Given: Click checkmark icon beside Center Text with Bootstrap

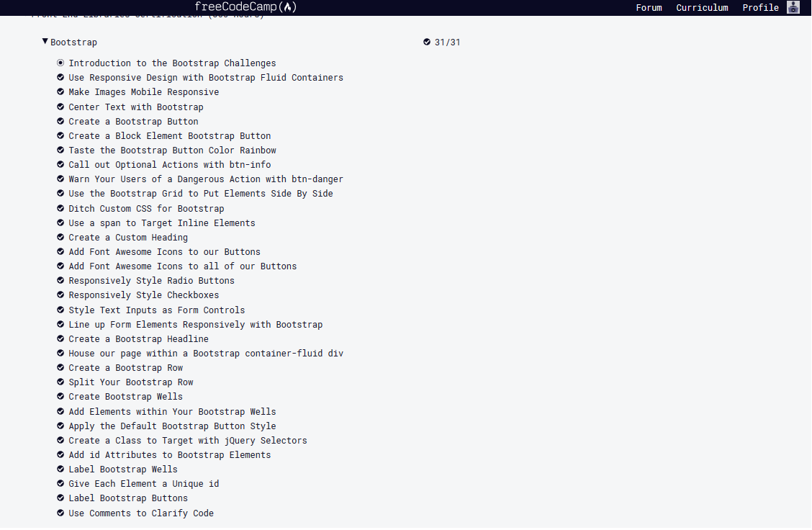Looking at the screenshot, I should (x=60, y=107).
